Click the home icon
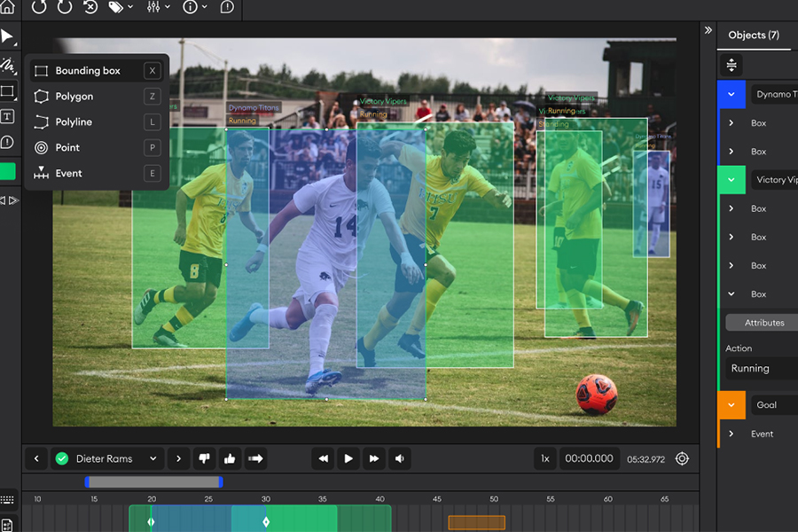Screen dimensions: 798x532 [x=7, y=6]
